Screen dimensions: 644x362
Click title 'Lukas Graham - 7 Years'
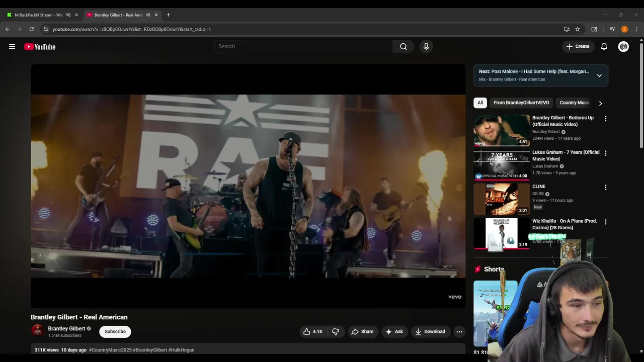point(566,155)
